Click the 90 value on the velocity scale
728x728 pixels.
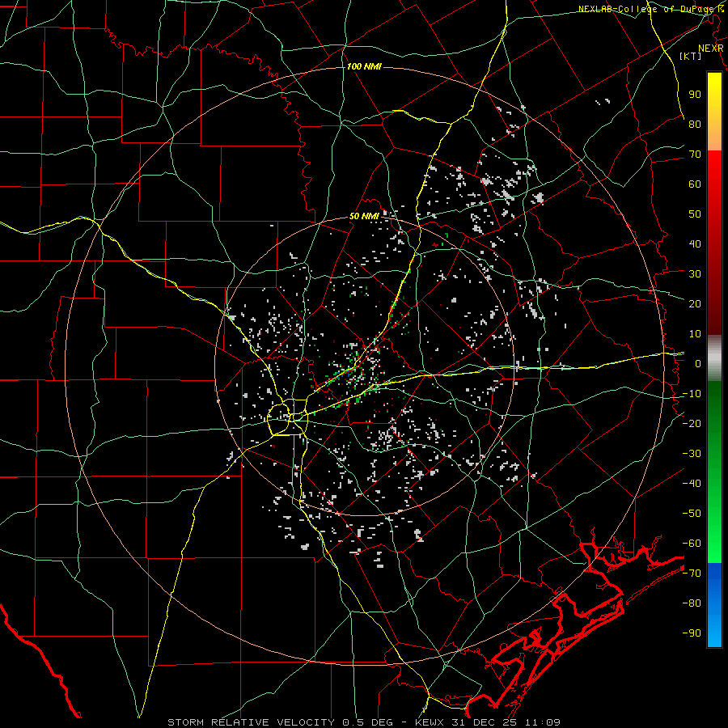pyautogui.click(x=695, y=95)
